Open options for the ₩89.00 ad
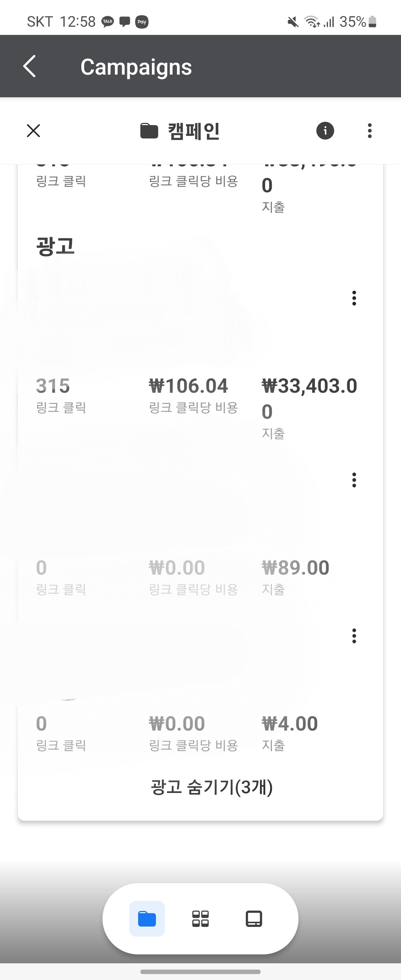 click(354, 480)
